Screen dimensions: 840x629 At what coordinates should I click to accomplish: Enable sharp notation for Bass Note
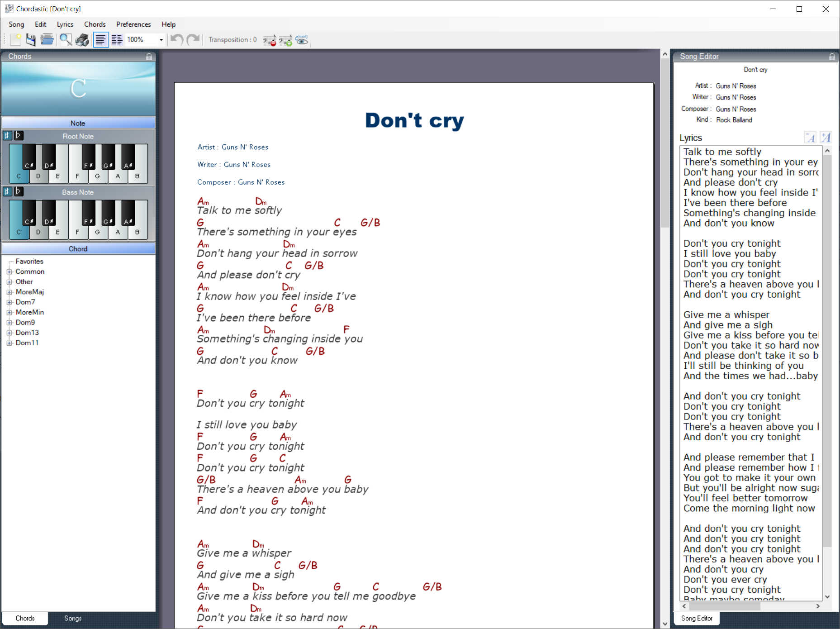[7, 191]
